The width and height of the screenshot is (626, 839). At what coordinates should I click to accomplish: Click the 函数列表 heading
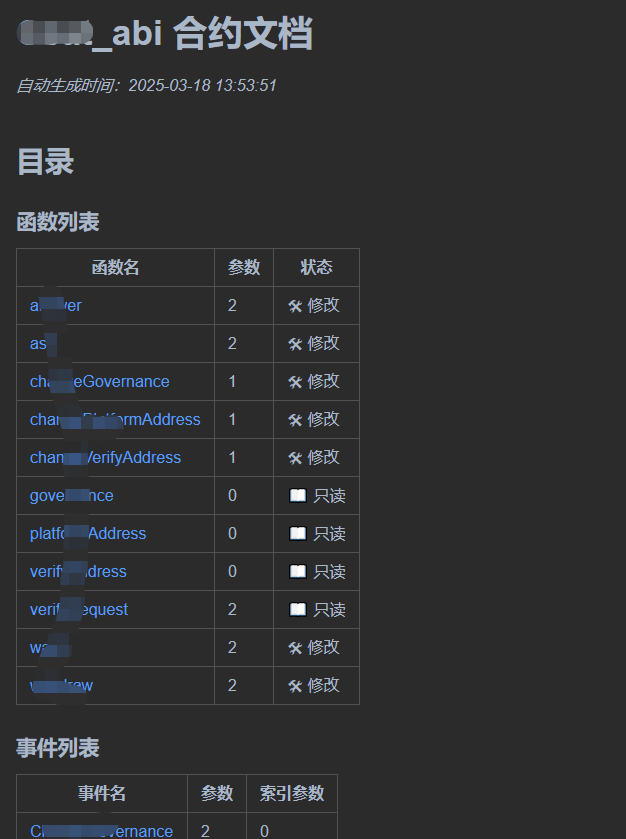[58, 222]
